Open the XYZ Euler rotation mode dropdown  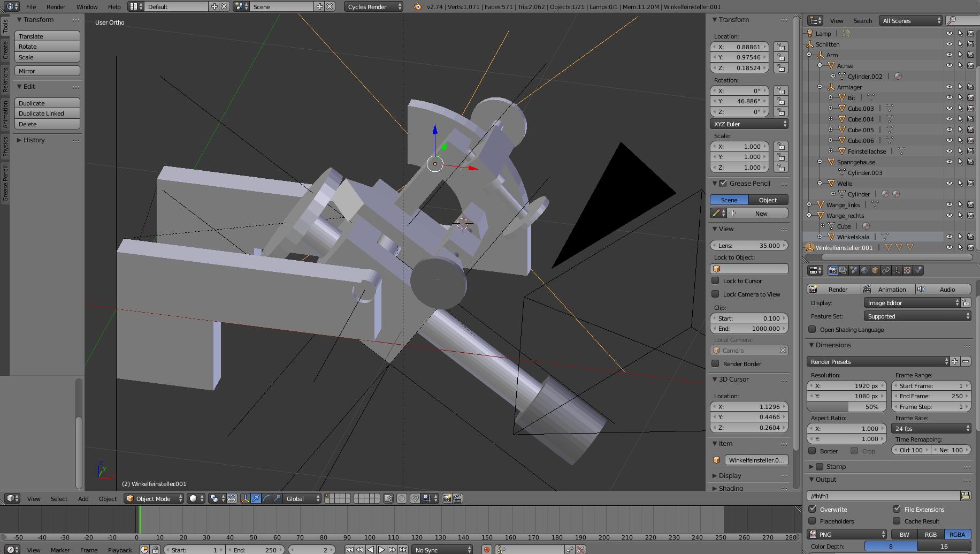[x=749, y=124]
